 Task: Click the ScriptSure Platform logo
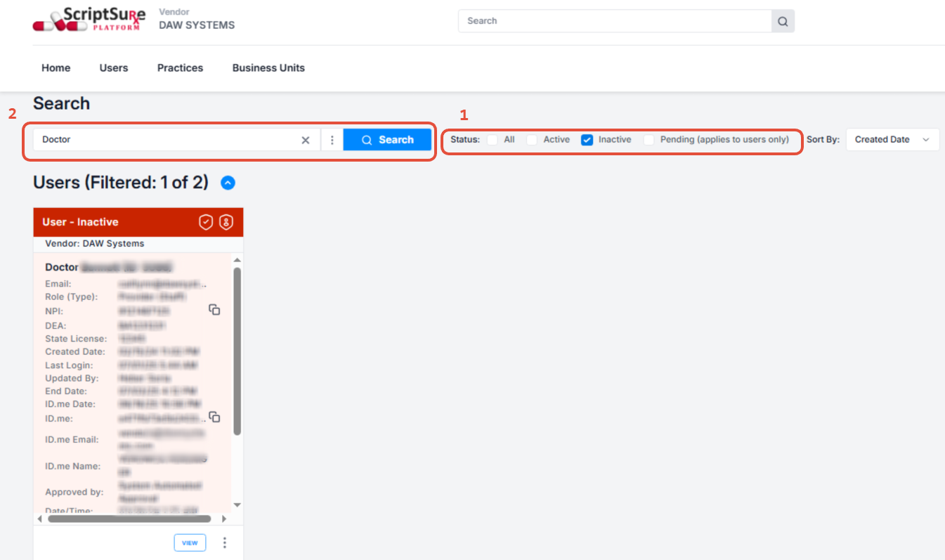point(89,19)
